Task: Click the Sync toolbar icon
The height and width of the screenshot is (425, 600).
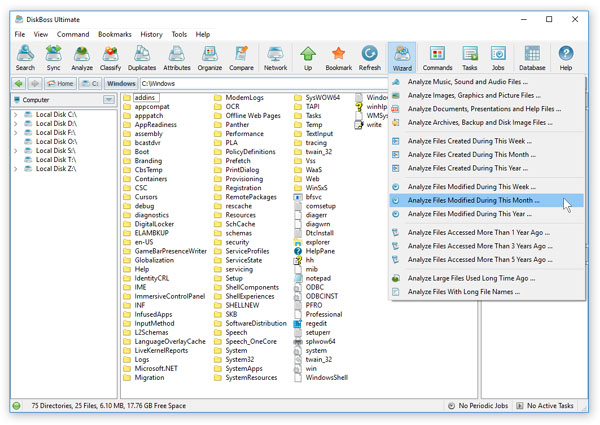Action: 53,58
